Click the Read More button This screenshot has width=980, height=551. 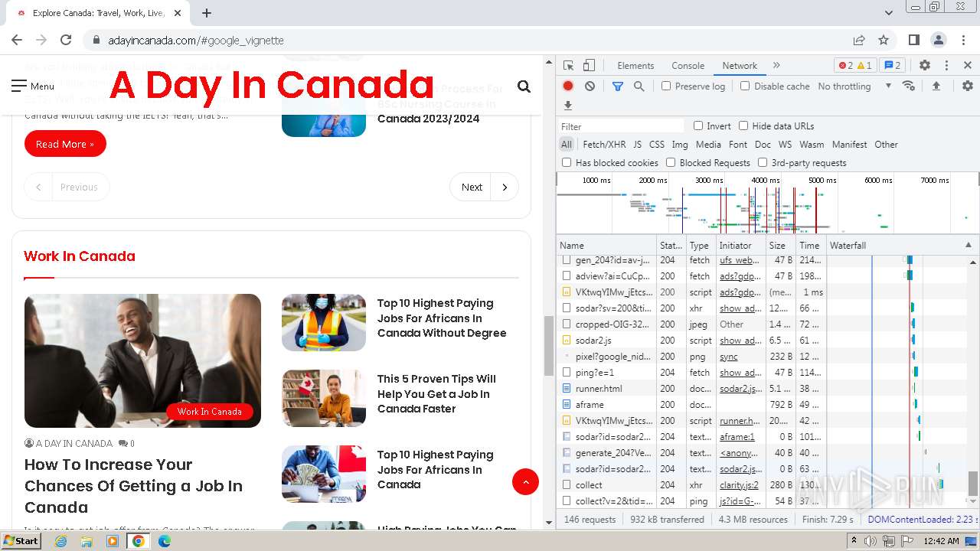pyautogui.click(x=65, y=144)
